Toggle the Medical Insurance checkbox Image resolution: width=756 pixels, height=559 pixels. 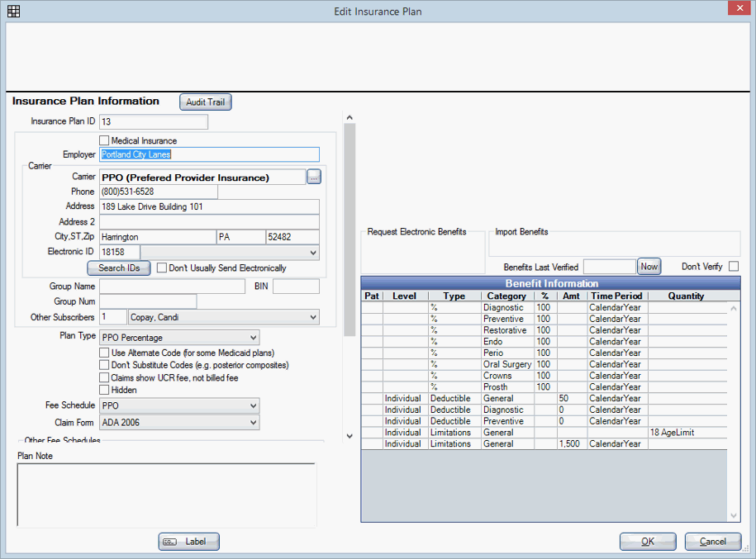[x=104, y=140]
